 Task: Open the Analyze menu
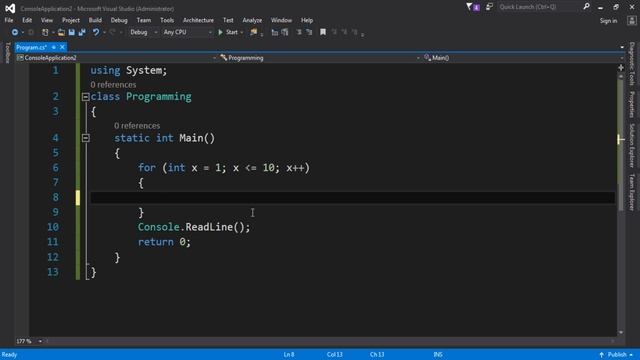coord(252,20)
